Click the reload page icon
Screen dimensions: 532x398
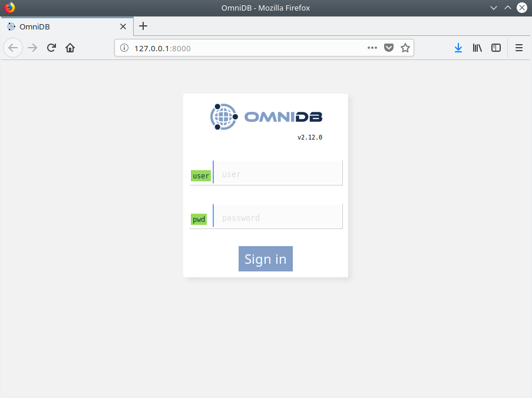point(51,48)
